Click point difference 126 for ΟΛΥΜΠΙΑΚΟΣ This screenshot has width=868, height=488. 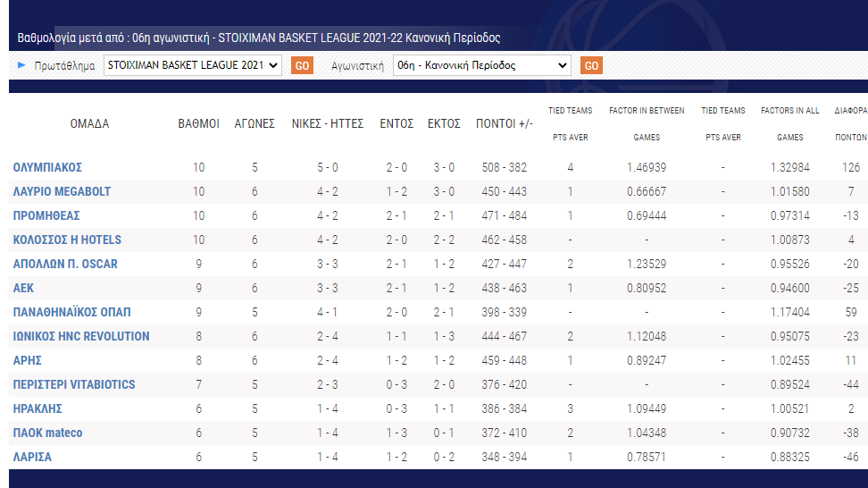click(x=851, y=167)
